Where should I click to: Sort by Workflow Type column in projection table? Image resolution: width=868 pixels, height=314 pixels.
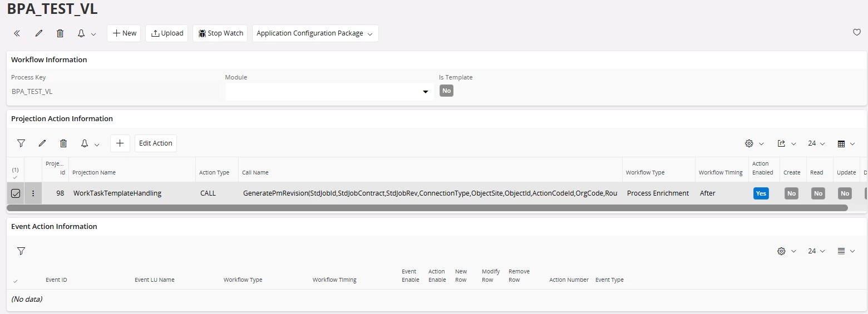645,173
